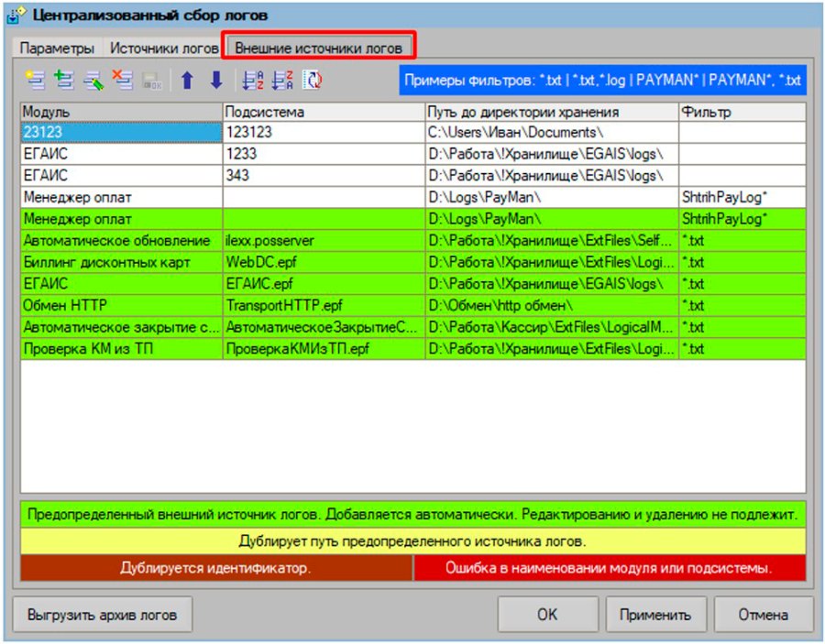
Task: Click the blue move down arrow
Action: click(x=216, y=81)
